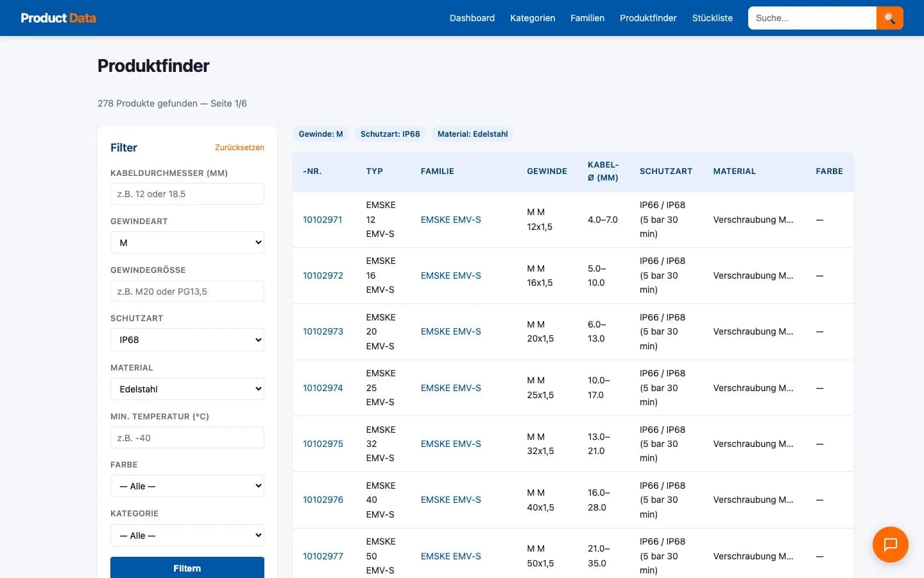The height and width of the screenshot is (578, 924).
Task: Click the orange search magnifier icon
Action: click(x=889, y=18)
